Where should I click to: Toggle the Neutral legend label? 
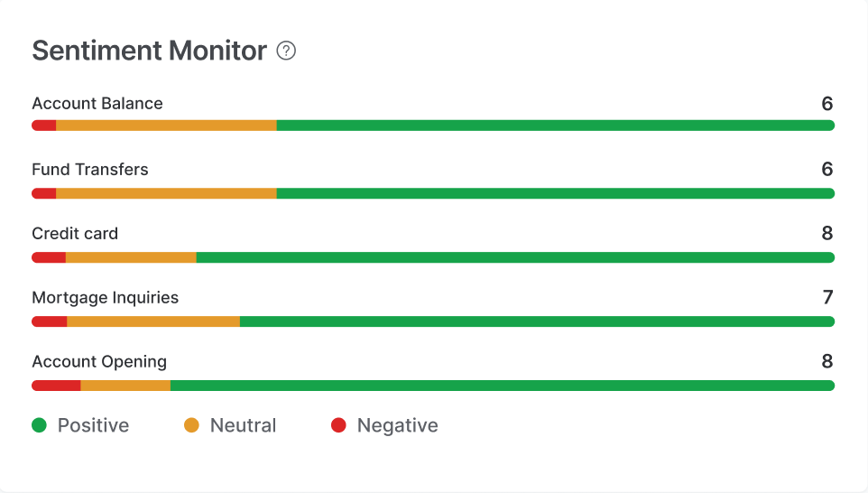coord(243,425)
